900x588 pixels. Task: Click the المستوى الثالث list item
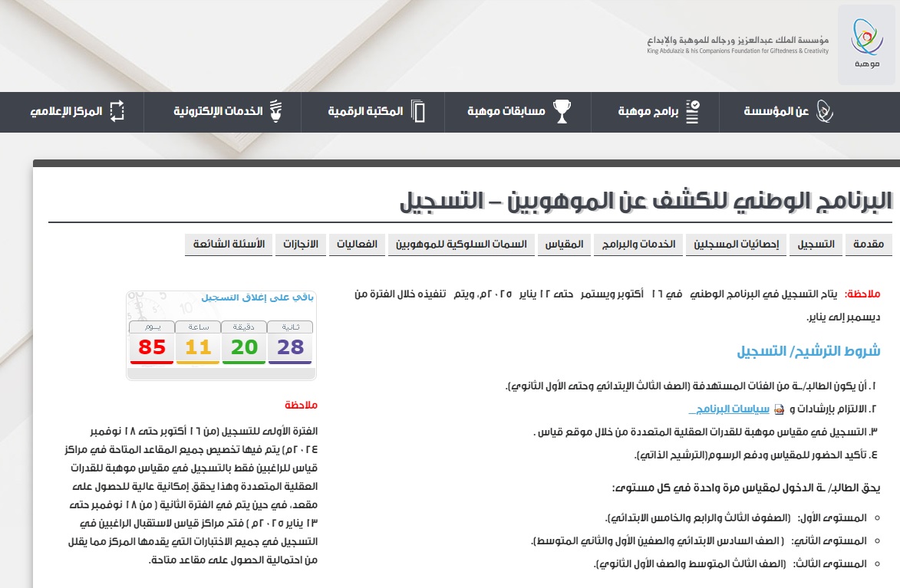[730, 564]
